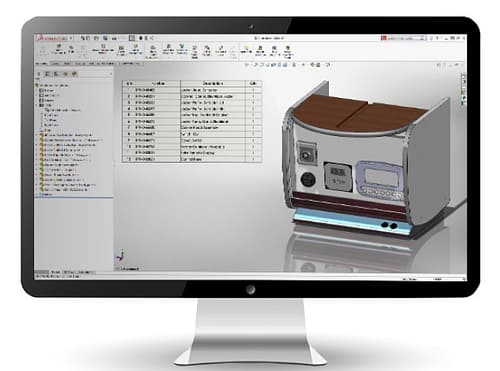Viewport: 500px width, 371px height.
Task: Open the Options gear icon in title bar
Action: 151,38
